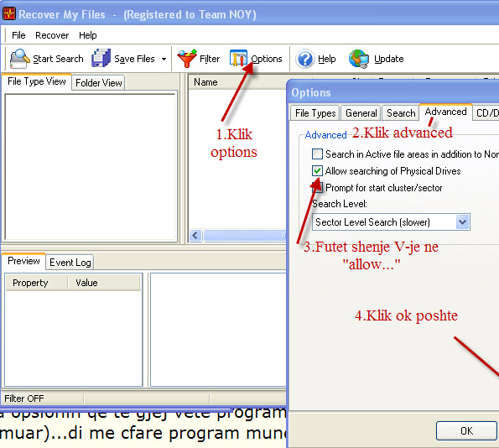Image resolution: width=499 pixels, height=448 pixels.
Task: Open the Options tools icon
Action: point(238,58)
